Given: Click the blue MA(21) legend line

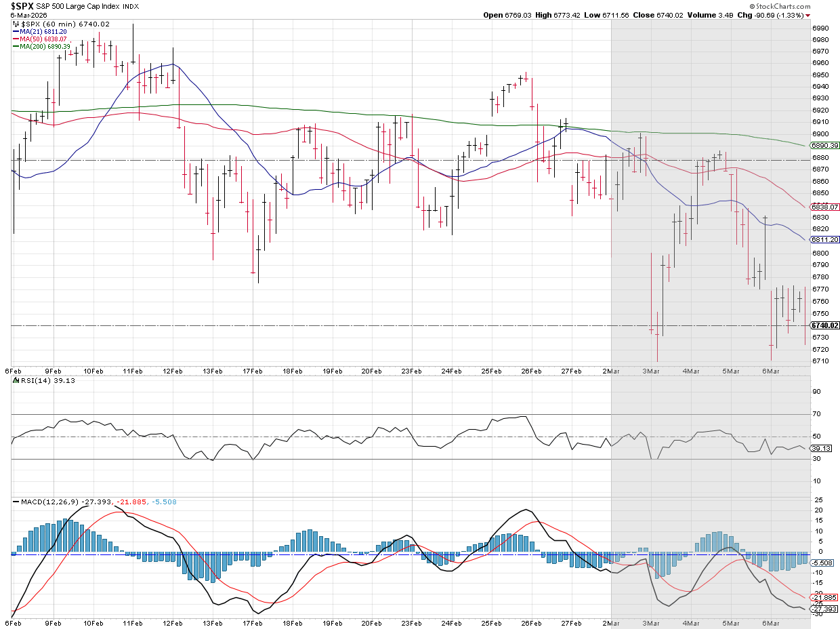Looking at the screenshot, I should point(16,31).
